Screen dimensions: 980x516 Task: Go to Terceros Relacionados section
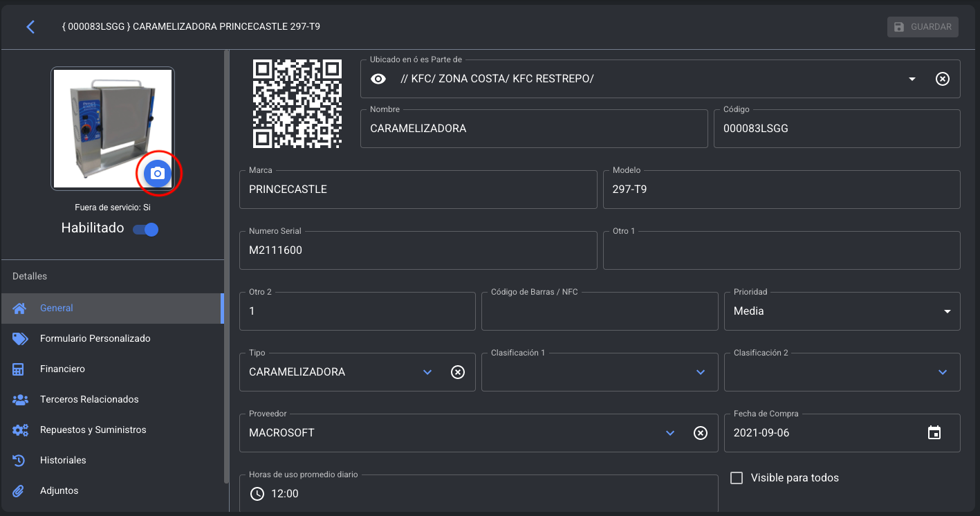click(x=89, y=400)
